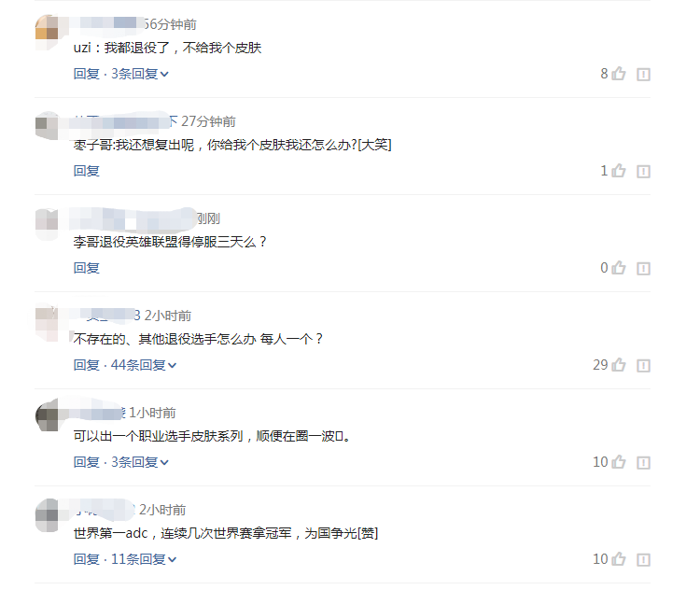The height and width of the screenshot is (590, 700).
Task: Thumbs-up the comment with 0 likes
Action: coord(618,268)
